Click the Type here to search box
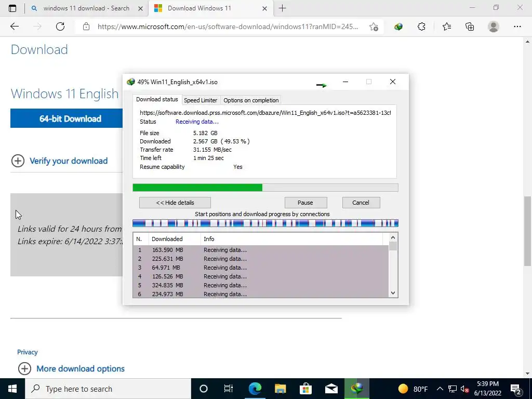 click(108, 389)
